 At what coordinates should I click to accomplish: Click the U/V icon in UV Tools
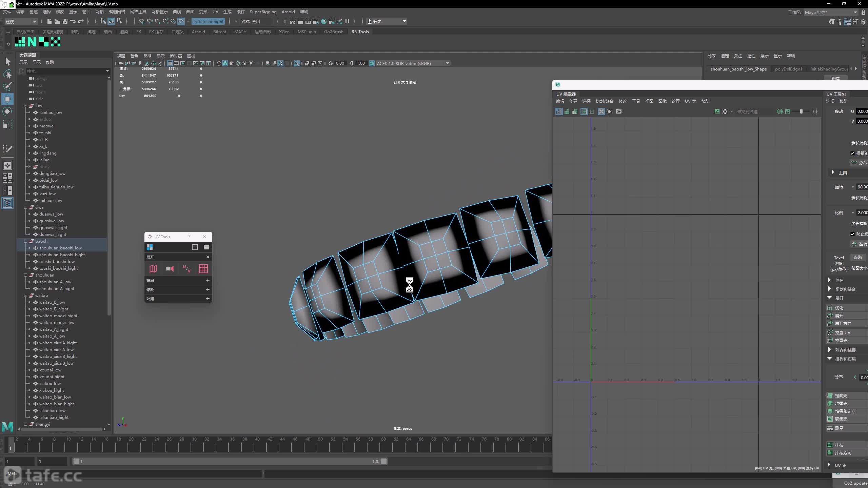[x=186, y=269]
